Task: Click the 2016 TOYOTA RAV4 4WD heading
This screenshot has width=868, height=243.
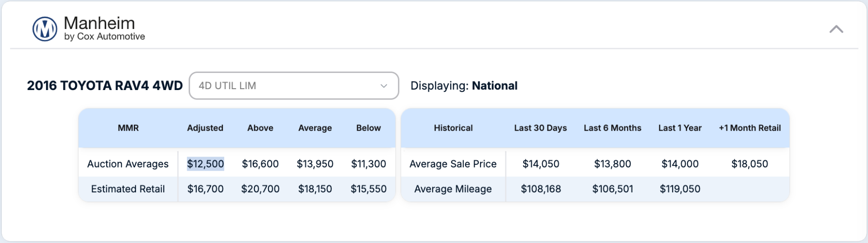Action: 105,86
